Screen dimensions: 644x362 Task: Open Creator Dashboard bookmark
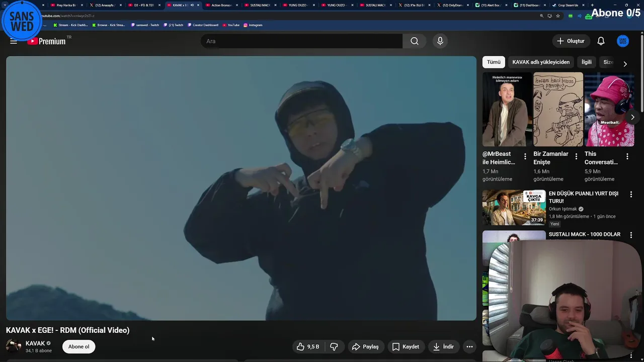pos(203,25)
